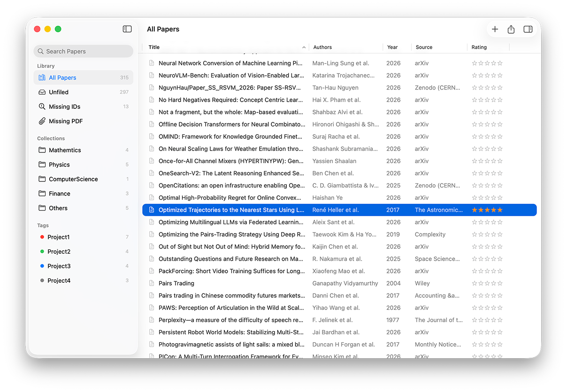Click the blue Project3 tag dot
Screen dimensions: 567x392
pyautogui.click(x=42, y=266)
